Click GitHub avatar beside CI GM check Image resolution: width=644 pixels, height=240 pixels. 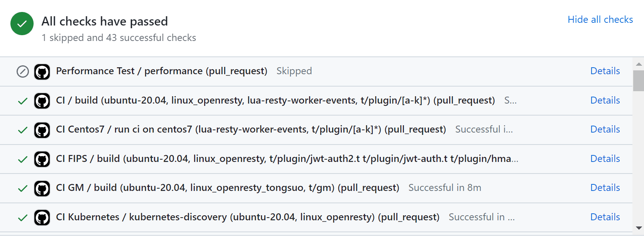pos(42,189)
